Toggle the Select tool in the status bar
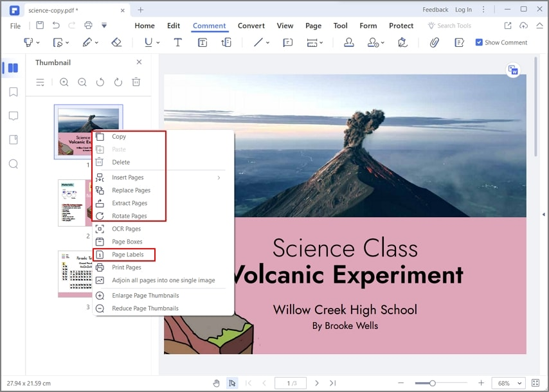 pyautogui.click(x=233, y=382)
